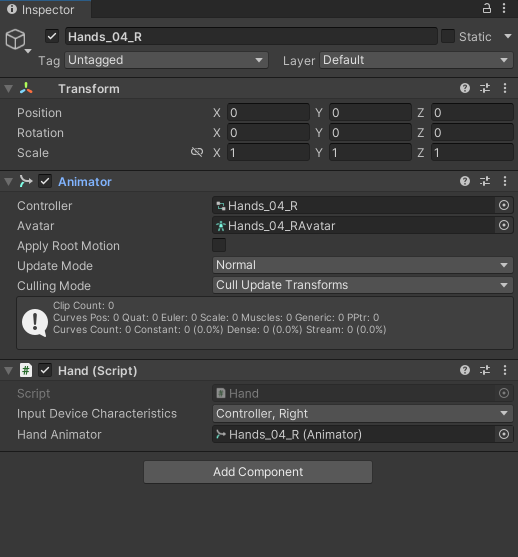Open Animator component help reference
The image size is (518, 557).
(x=465, y=181)
